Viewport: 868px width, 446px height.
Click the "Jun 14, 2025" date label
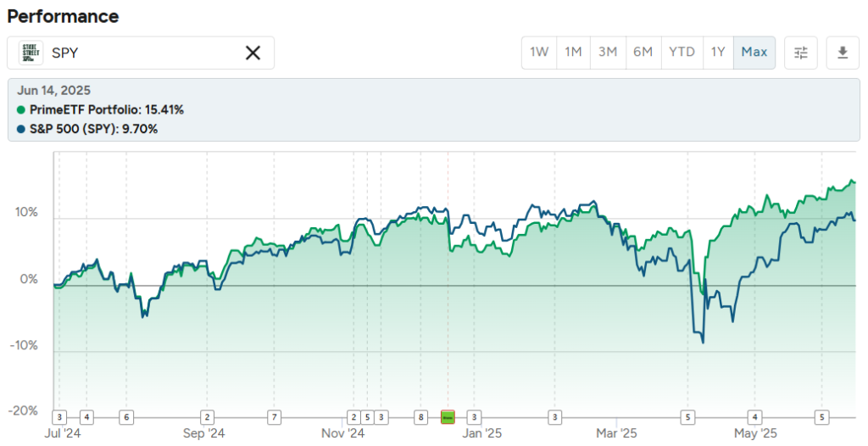tap(53, 91)
